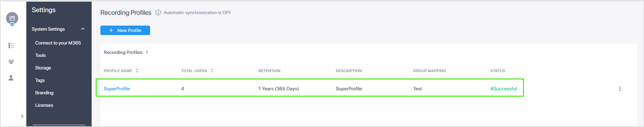Click the #Successful status text
644x127 pixels.
click(x=504, y=89)
